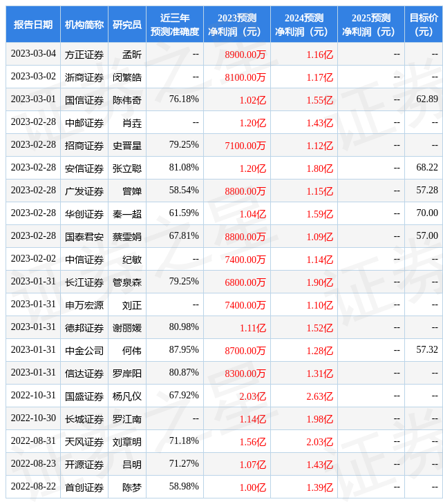Select 国盛证券 institution cell
This screenshot has width=443, height=504.
[x=84, y=397]
